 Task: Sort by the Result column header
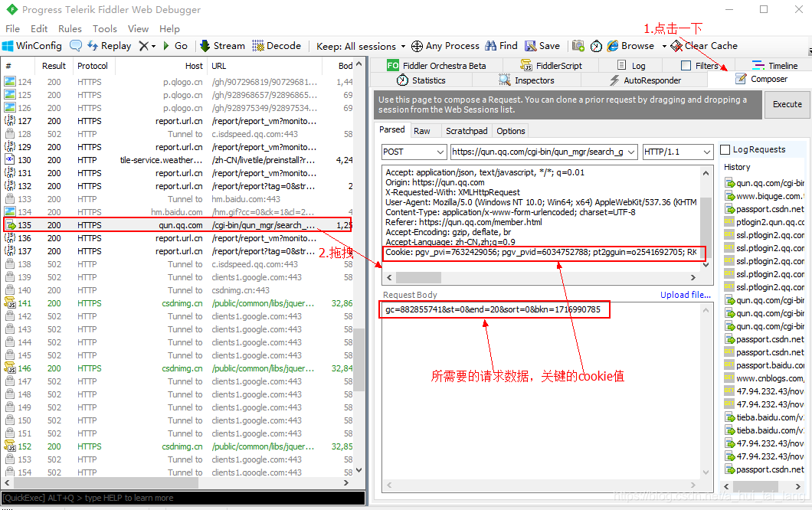tap(54, 66)
